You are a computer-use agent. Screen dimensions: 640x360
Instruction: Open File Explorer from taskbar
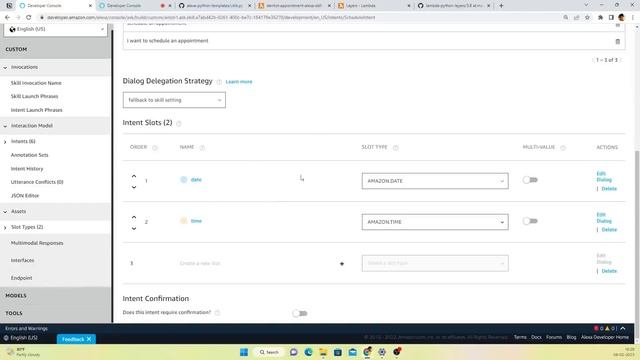pyautogui.click(x=323, y=352)
